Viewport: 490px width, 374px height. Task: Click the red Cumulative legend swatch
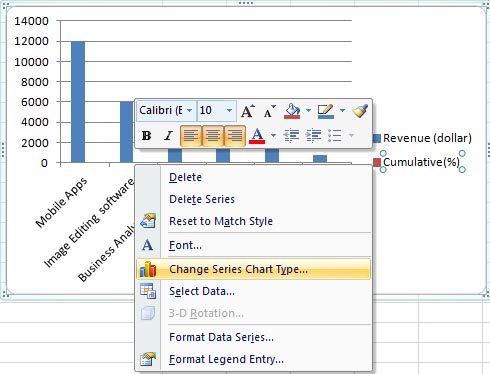click(x=377, y=162)
